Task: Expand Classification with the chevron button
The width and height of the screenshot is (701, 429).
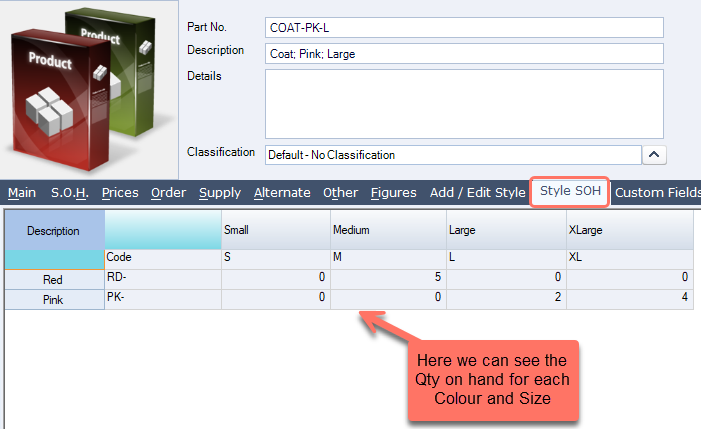Action: 654,155
